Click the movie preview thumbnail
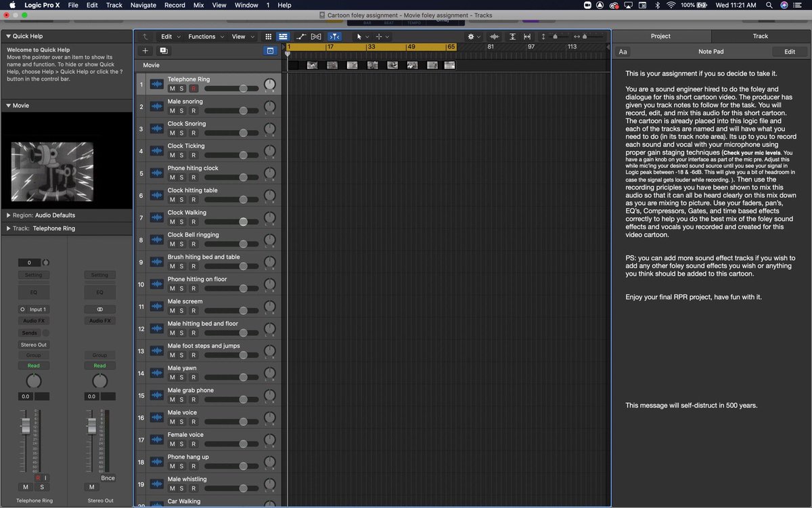Image resolution: width=812 pixels, height=508 pixels. [x=53, y=171]
